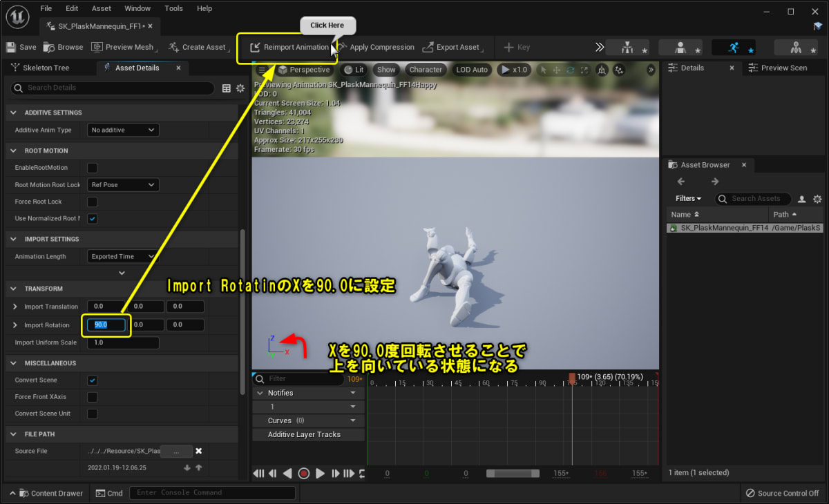This screenshot has width=829, height=504.
Task: Open the viewport hamburger menu icon
Action: (x=262, y=70)
